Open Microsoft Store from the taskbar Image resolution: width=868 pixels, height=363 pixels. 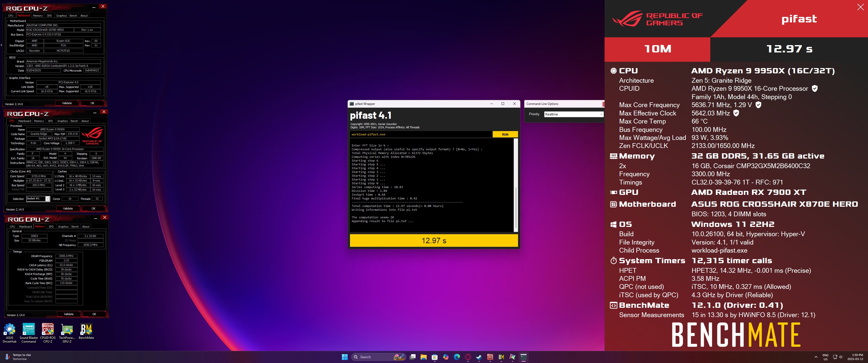point(435,357)
